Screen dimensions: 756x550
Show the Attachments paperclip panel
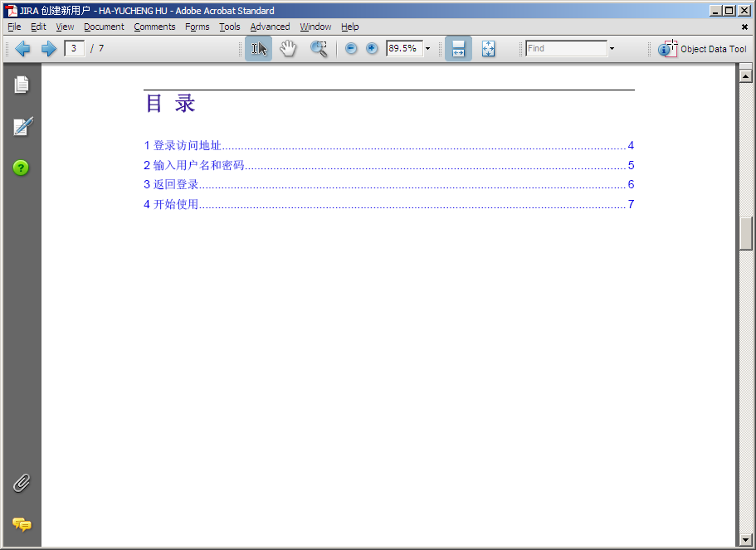coord(22,483)
